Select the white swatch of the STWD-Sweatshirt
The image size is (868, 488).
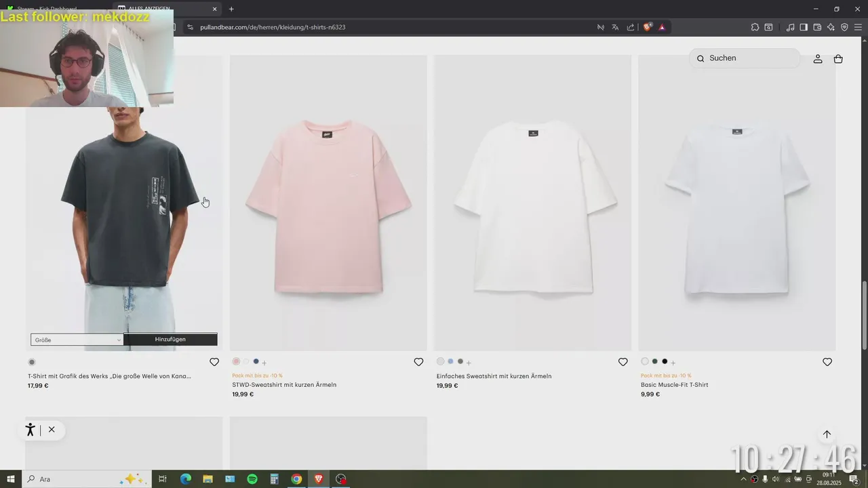(x=246, y=362)
